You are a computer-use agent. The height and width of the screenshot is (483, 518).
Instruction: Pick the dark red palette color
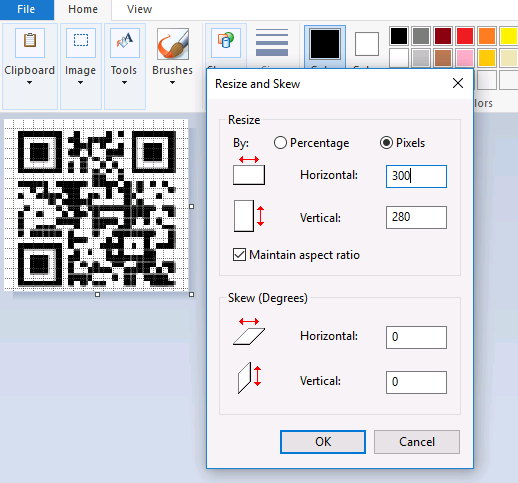(443, 36)
